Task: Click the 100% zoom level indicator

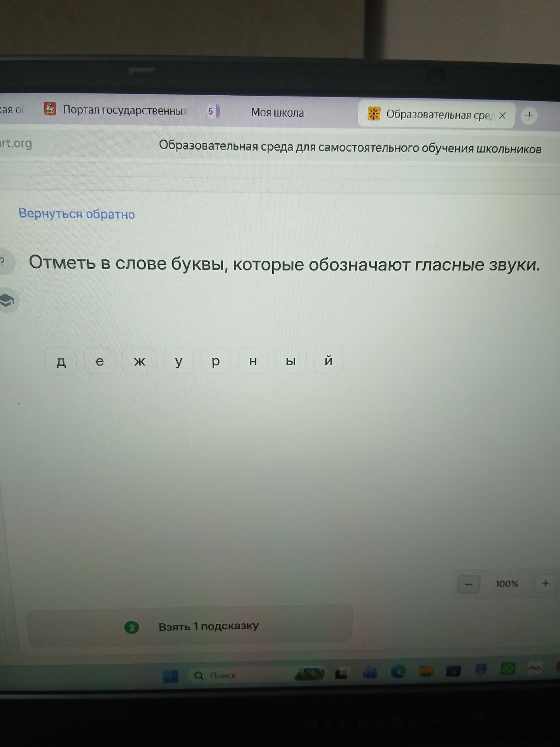Action: [507, 584]
